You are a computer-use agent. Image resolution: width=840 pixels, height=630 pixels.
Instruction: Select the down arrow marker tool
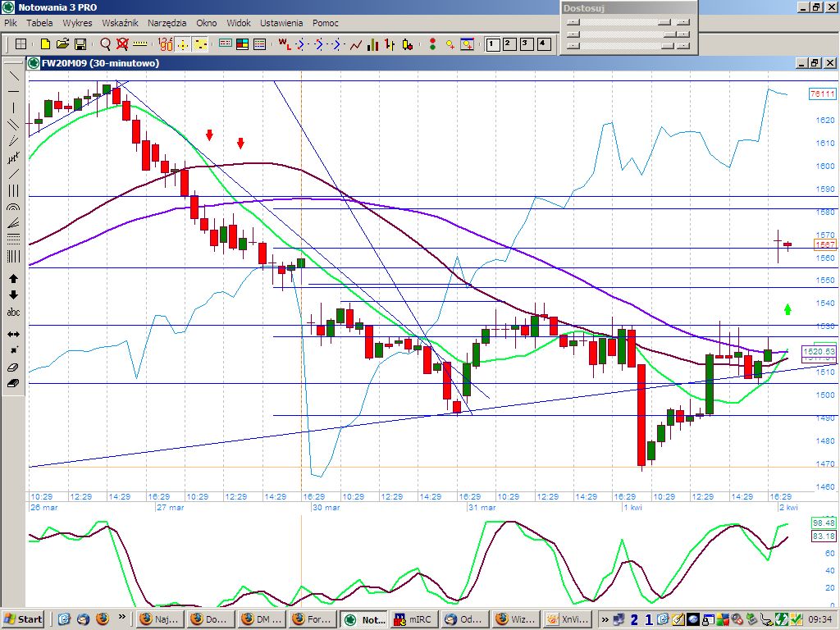coord(13,295)
